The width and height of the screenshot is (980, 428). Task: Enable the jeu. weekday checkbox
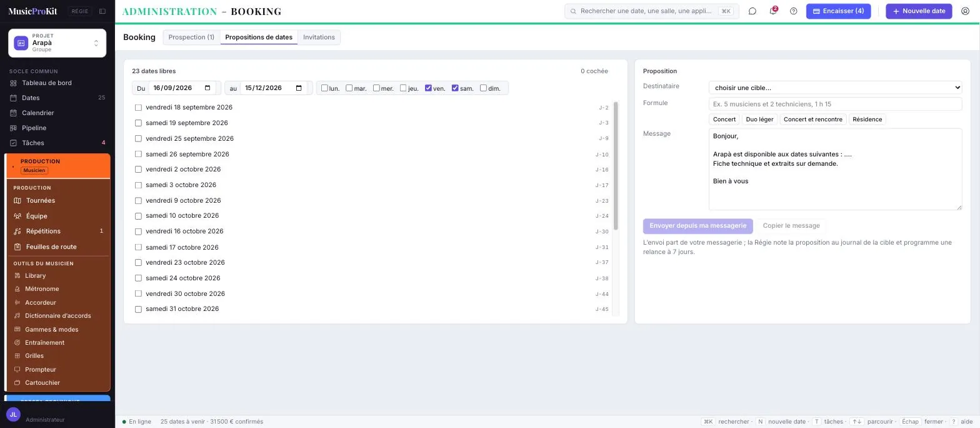403,88
